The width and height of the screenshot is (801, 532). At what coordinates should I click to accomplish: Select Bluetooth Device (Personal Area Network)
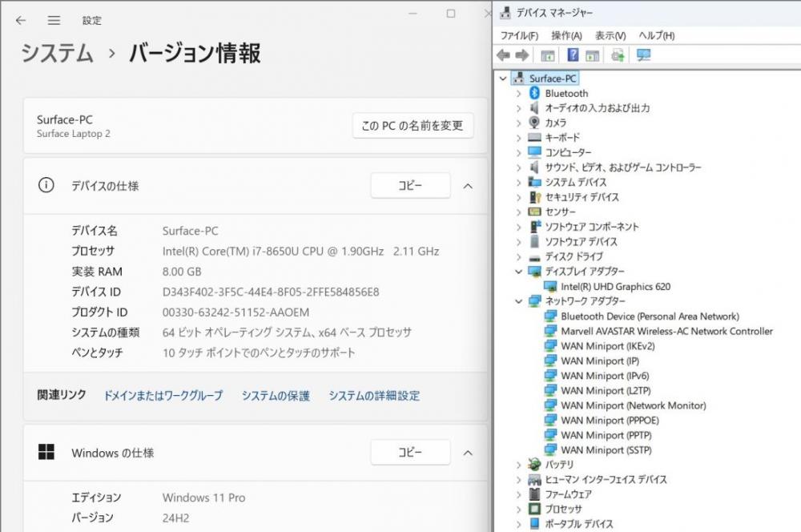click(x=650, y=316)
